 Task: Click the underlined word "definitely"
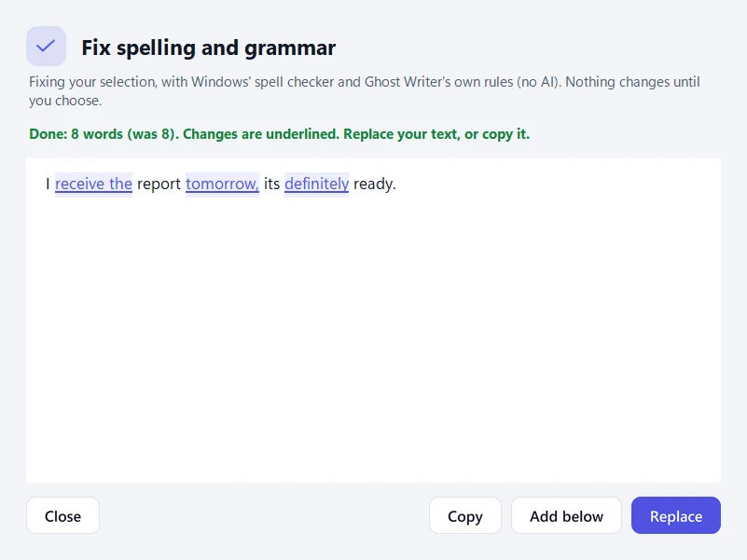[x=317, y=184]
